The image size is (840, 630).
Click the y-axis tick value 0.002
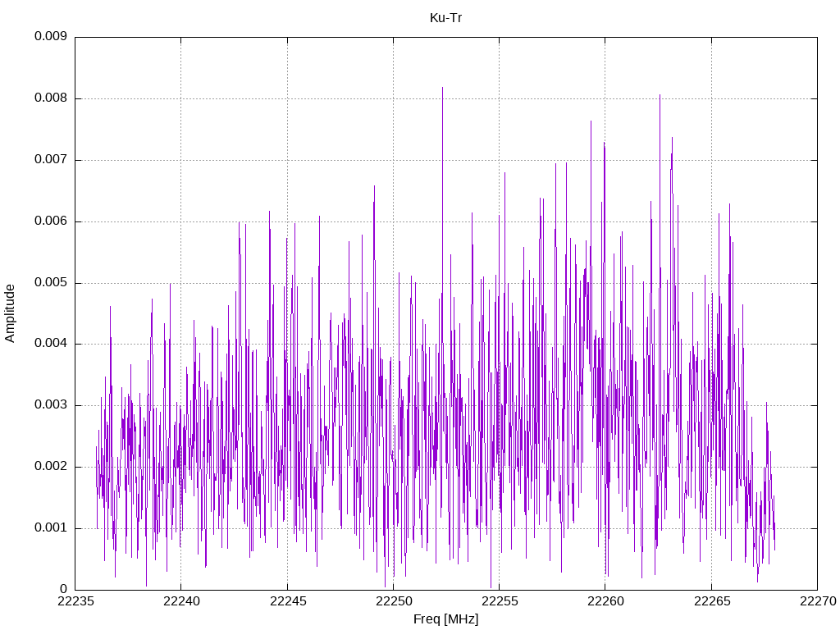pos(51,466)
